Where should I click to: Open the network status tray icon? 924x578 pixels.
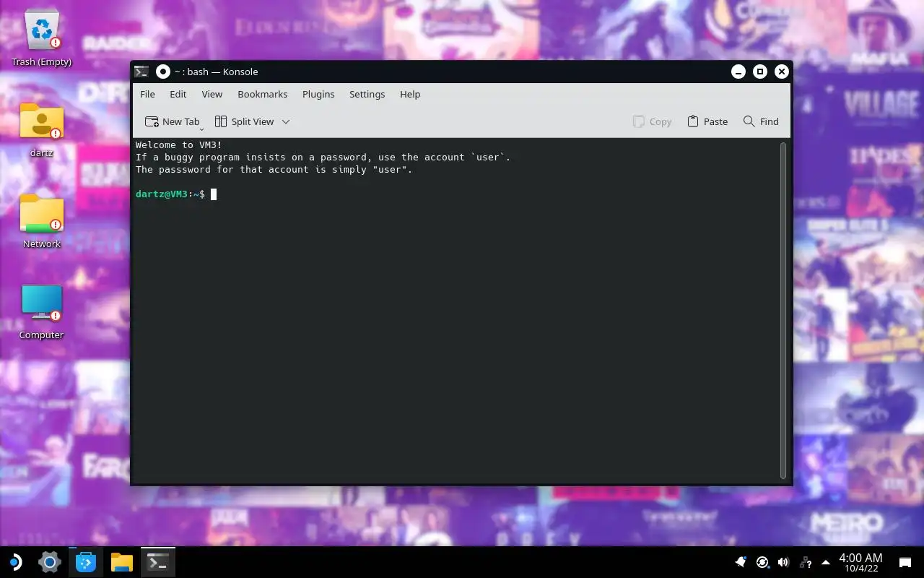click(x=806, y=562)
